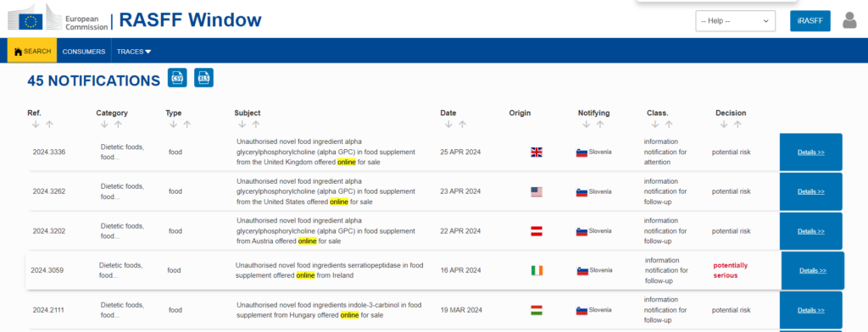Sort Subject column descending arrow

tap(242, 125)
